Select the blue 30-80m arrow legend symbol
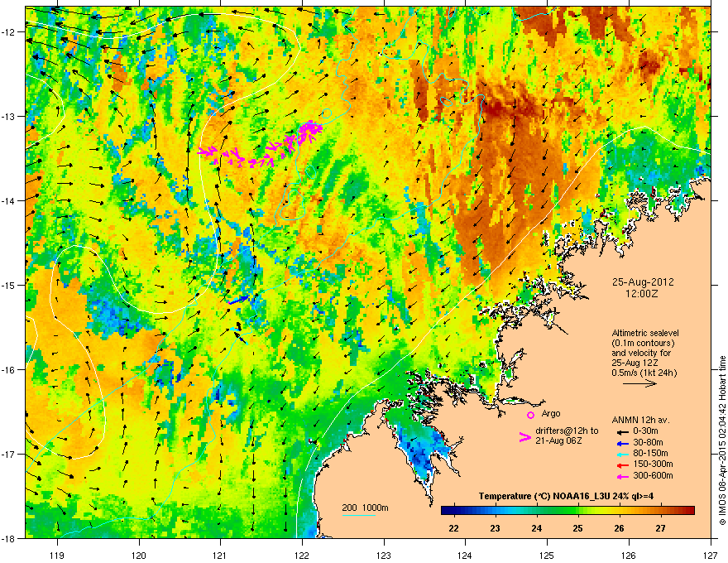 click(x=622, y=442)
